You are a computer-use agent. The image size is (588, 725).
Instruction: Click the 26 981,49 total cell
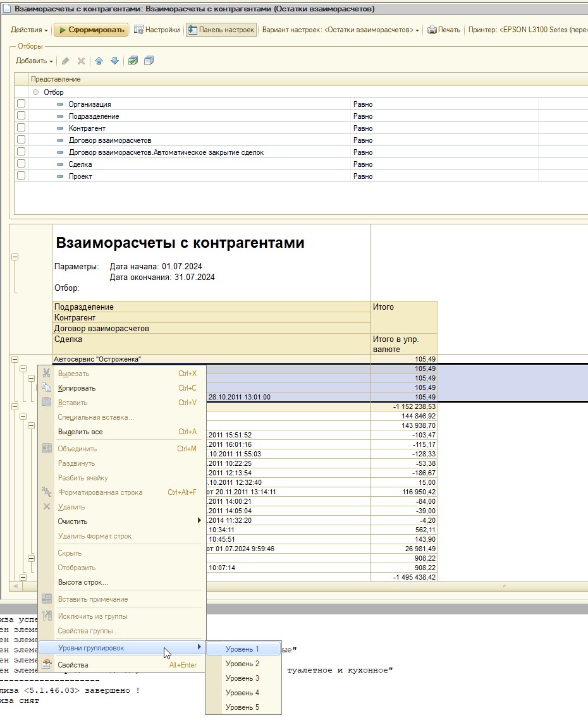click(404, 549)
